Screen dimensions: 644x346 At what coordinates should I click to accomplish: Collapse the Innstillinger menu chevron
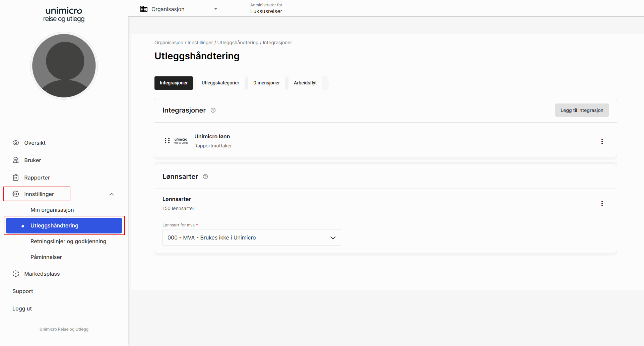pos(112,194)
